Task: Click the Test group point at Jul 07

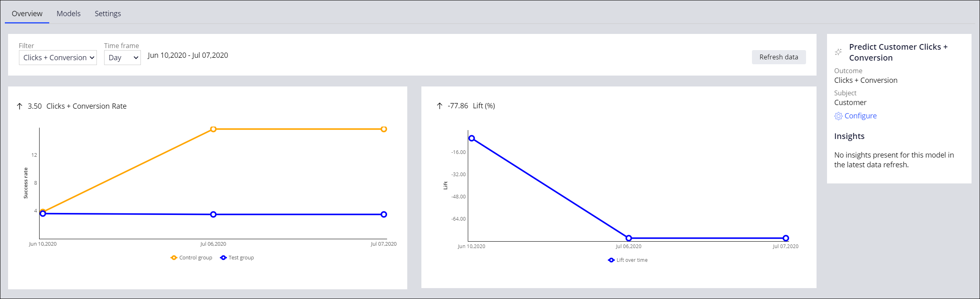Action: click(384, 215)
